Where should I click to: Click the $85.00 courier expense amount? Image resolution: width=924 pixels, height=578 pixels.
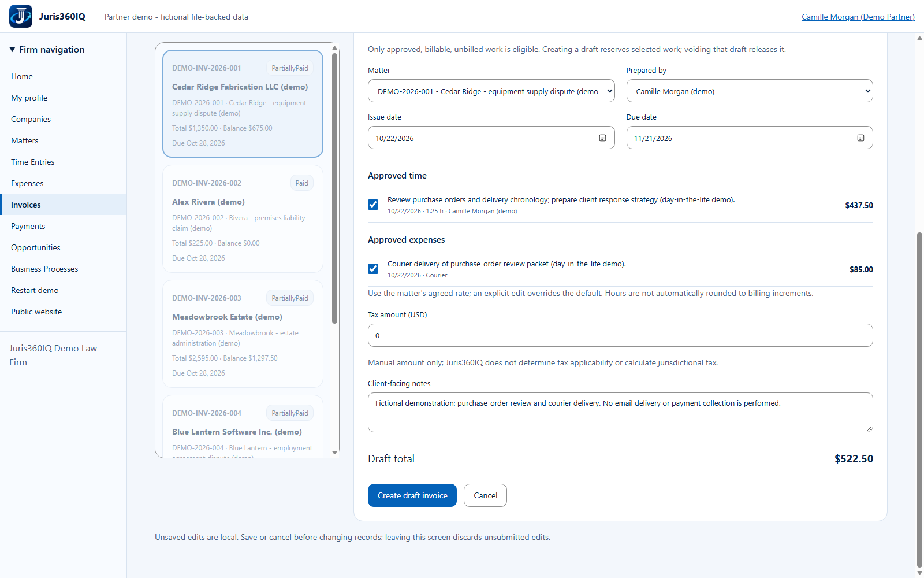point(861,269)
